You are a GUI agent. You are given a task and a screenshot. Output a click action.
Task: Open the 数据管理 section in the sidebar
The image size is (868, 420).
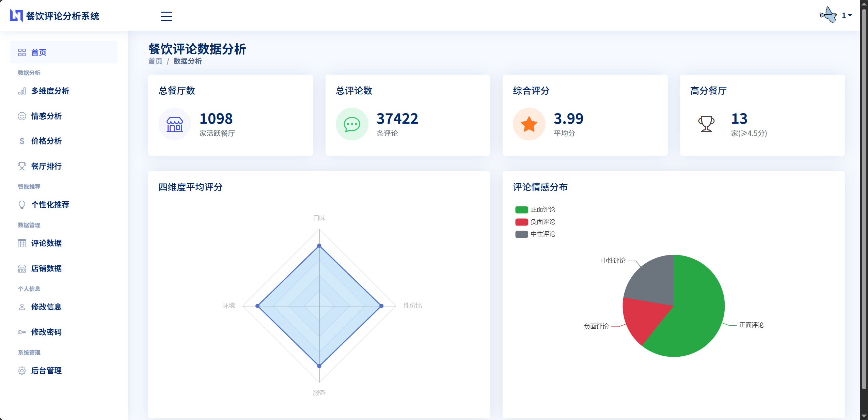[29, 225]
